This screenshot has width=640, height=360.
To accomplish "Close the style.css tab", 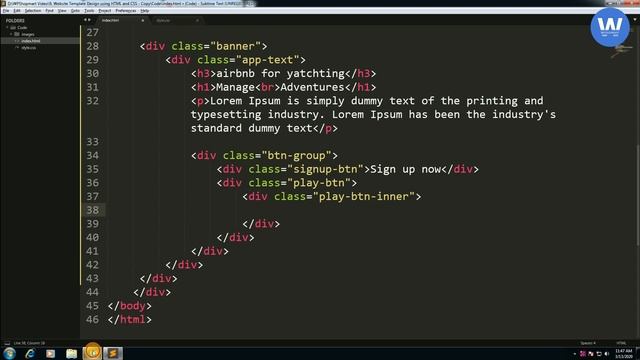I will [x=197, y=20].
